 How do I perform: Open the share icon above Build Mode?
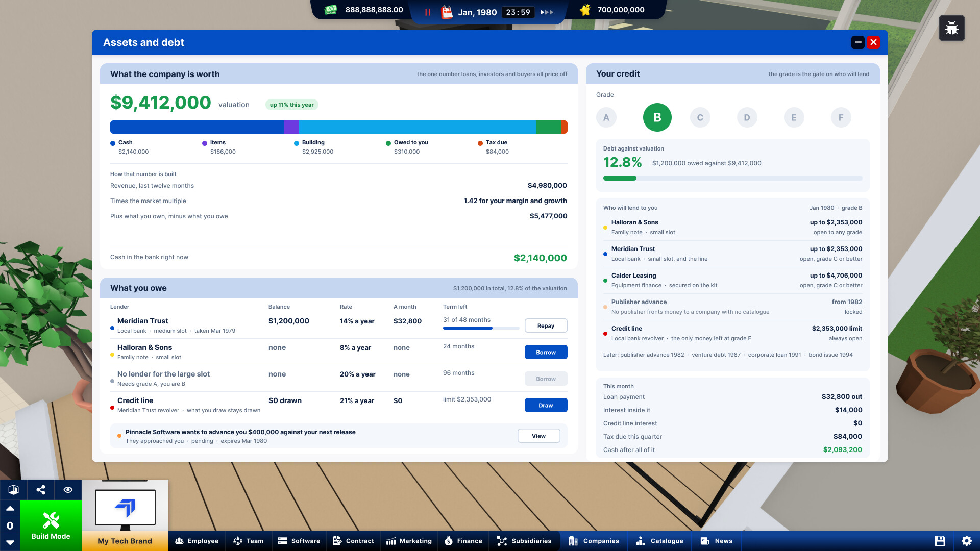click(41, 490)
